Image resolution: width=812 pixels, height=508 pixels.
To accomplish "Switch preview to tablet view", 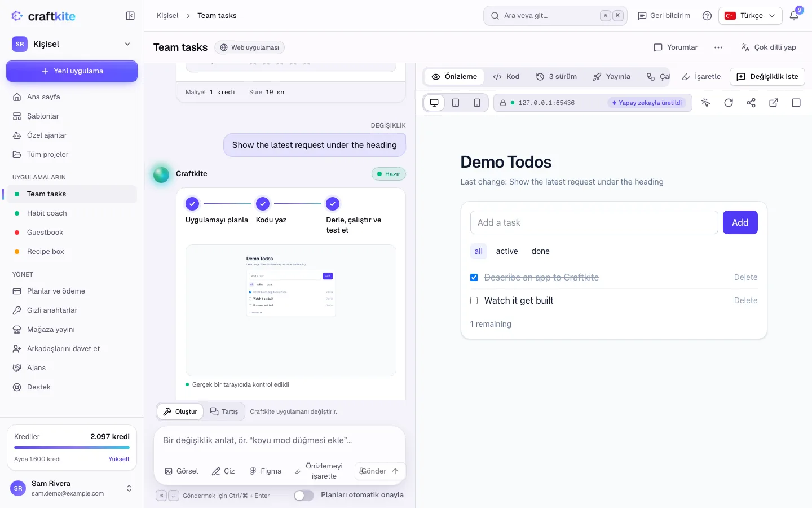I will (x=456, y=103).
